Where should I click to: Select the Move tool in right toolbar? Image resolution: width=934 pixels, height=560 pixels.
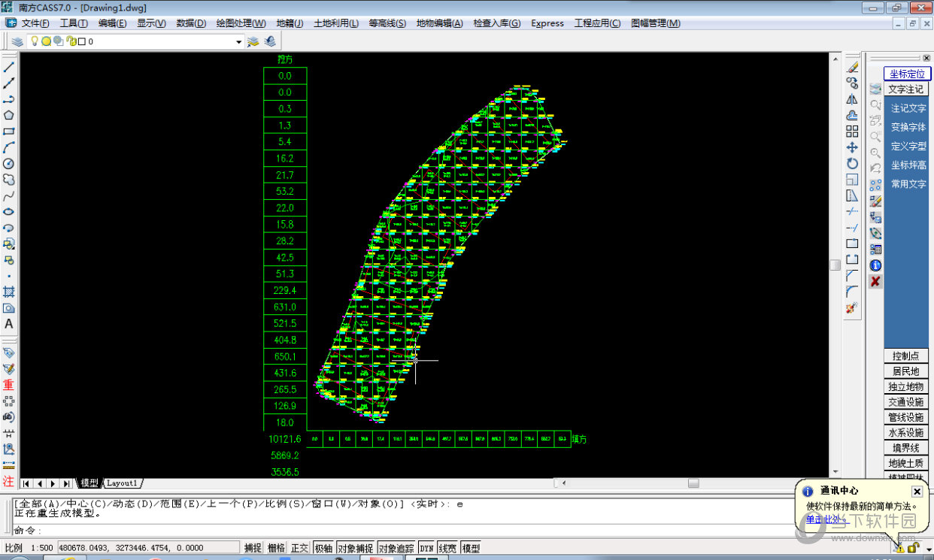[x=853, y=147]
